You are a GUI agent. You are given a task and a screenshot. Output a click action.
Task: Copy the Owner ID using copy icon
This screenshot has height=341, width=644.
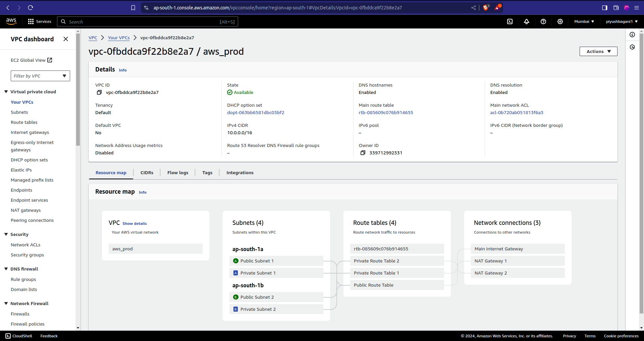coord(363,153)
